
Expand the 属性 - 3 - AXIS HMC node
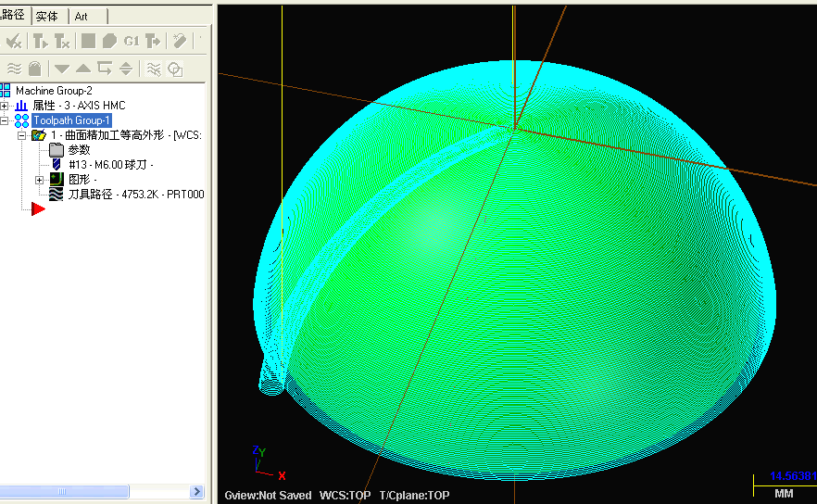pyautogui.click(x=4, y=106)
